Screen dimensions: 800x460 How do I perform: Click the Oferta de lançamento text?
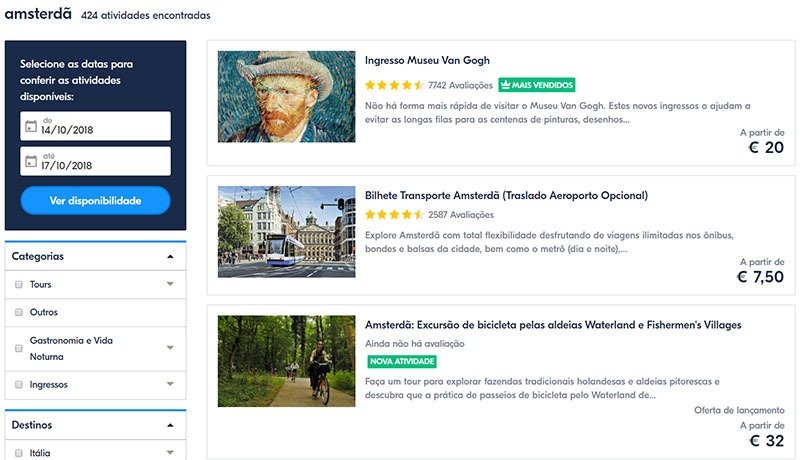(739, 410)
